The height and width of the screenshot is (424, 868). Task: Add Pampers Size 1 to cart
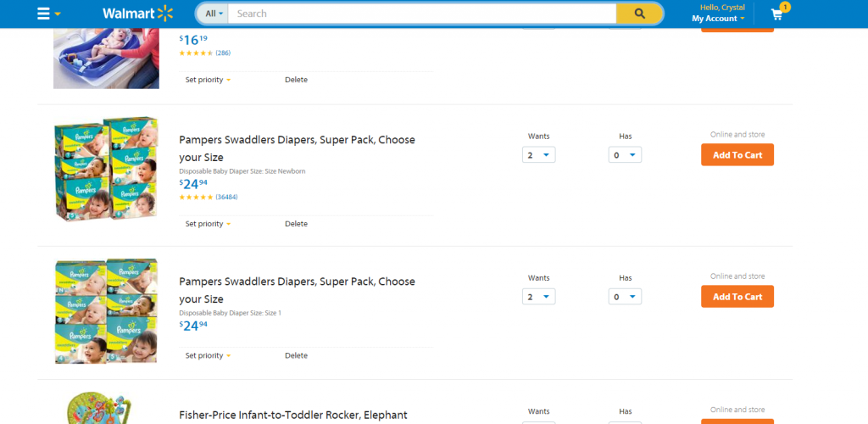tap(737, 297)
